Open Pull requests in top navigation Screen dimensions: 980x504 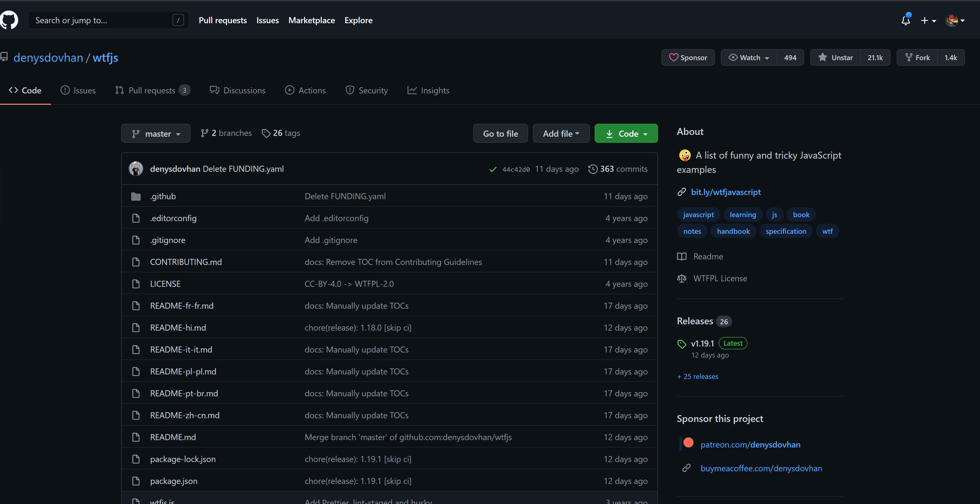[x=222, y=21]
